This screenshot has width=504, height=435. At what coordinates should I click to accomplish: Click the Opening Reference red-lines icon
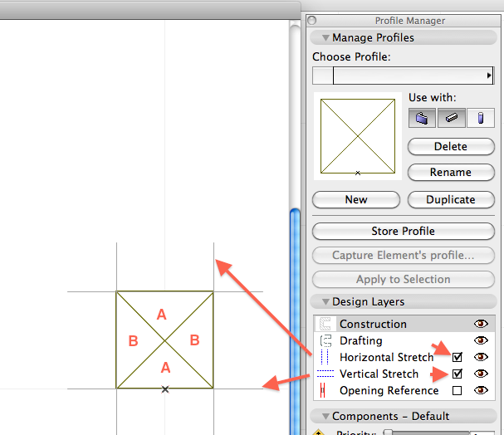click(323, 390)
